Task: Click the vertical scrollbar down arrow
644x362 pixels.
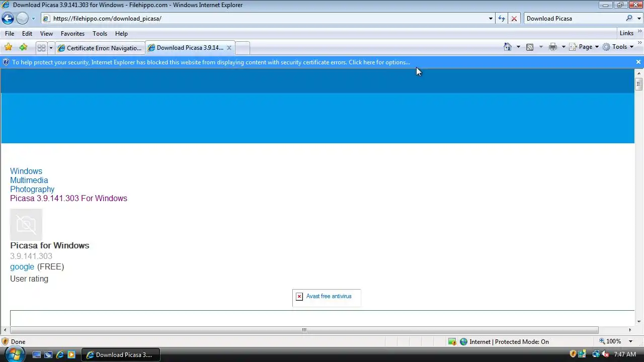Action: click(x=638, y=321)
